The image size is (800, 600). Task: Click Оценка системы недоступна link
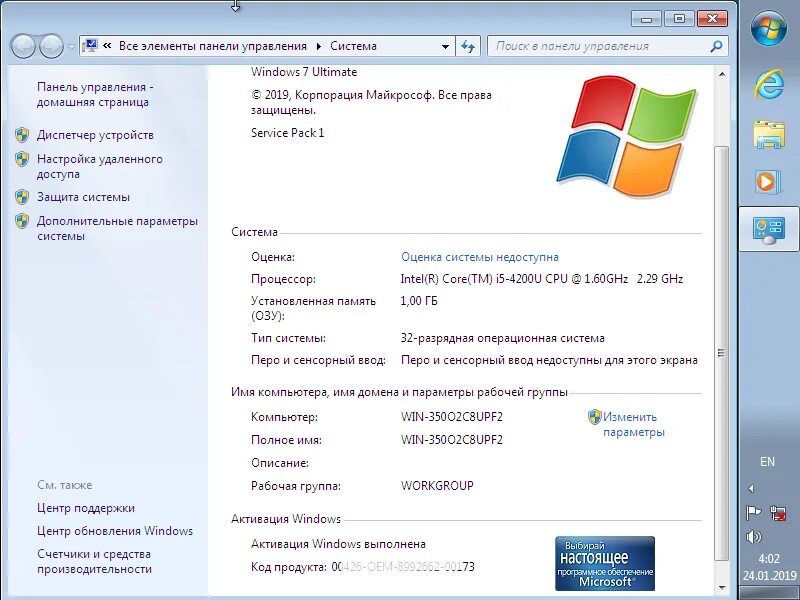point(480,257)
